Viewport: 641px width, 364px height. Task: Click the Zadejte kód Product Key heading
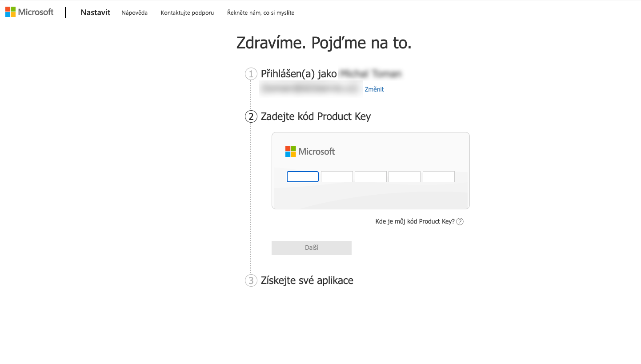(316, 116)
